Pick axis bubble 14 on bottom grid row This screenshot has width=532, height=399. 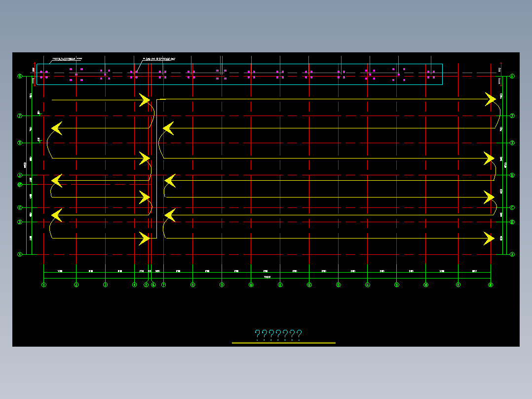tap(368, 285)
